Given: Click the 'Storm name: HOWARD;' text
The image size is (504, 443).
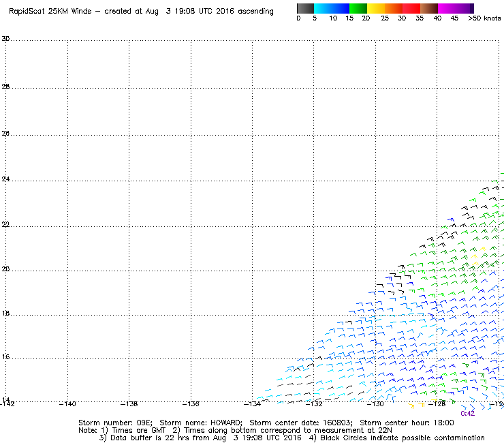Looking at the screenshot, I should (x=201, y=423).
